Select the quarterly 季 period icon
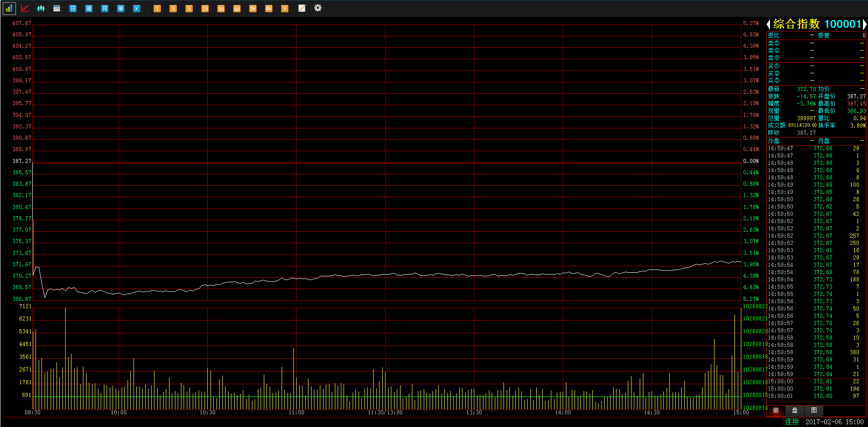Screen dimensions: 868x427 coord(121,9)
